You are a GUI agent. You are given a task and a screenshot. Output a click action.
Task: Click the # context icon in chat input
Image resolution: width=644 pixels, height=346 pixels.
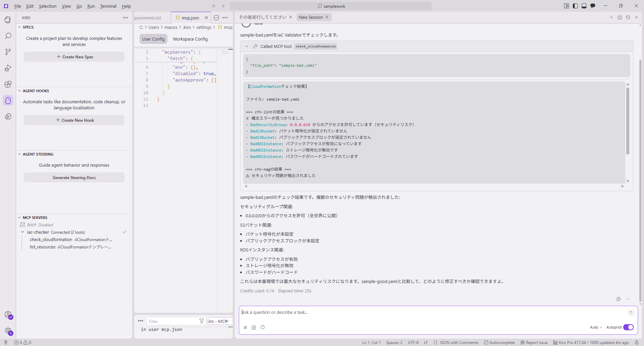pos(245,328)
